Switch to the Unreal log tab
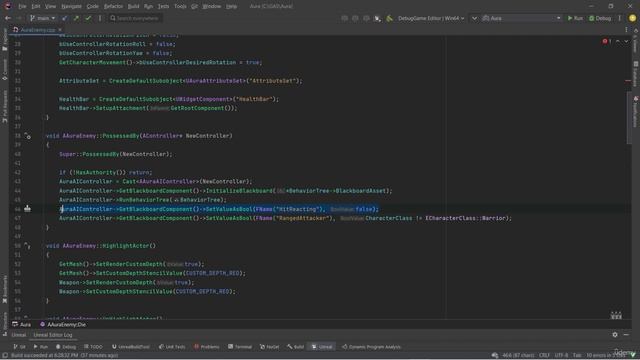The width and height of the screenshot is (640, 360). [x=18, y=335]
